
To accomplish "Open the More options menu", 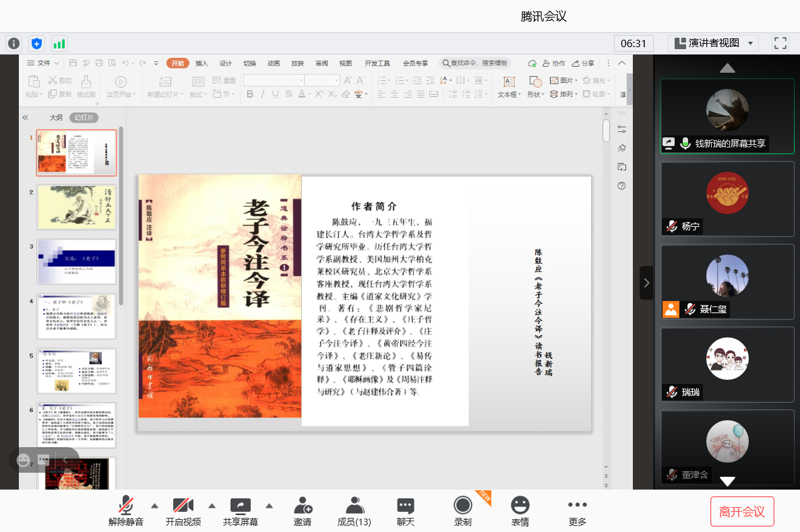I will [x=577, y=512].
